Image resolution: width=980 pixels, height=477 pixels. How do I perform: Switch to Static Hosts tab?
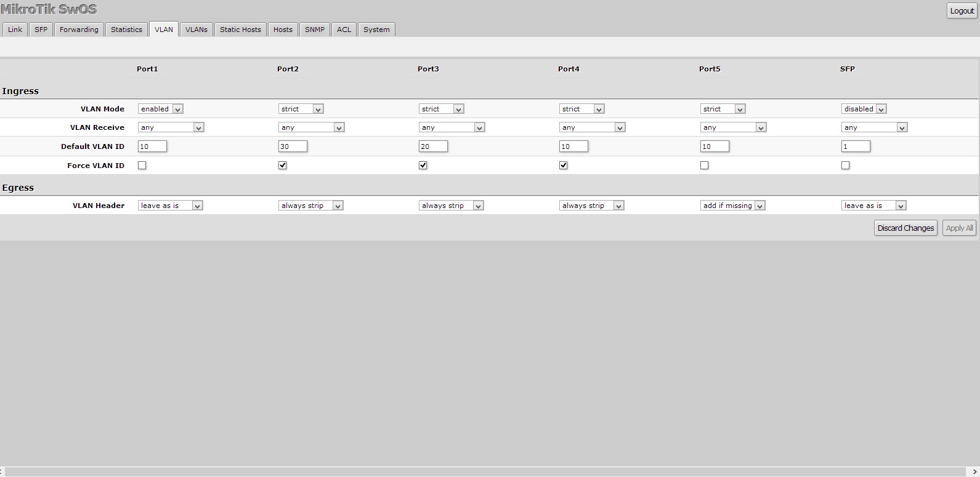(240, 30)
